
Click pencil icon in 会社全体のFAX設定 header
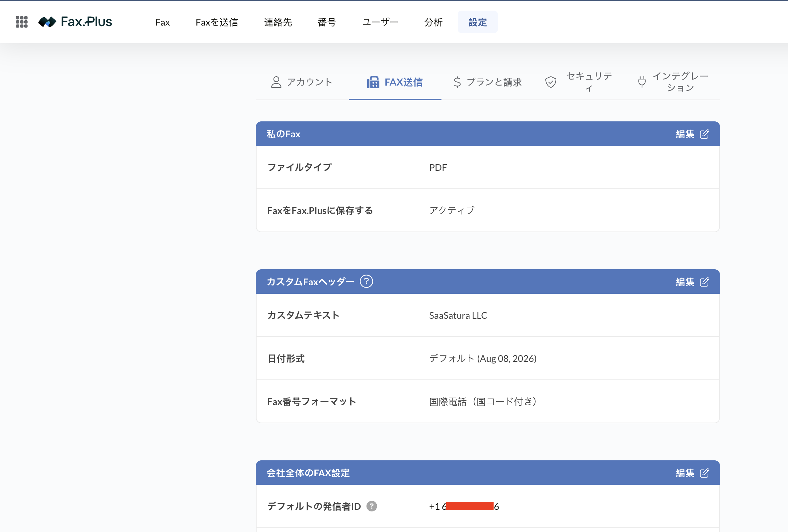(705, 473)
